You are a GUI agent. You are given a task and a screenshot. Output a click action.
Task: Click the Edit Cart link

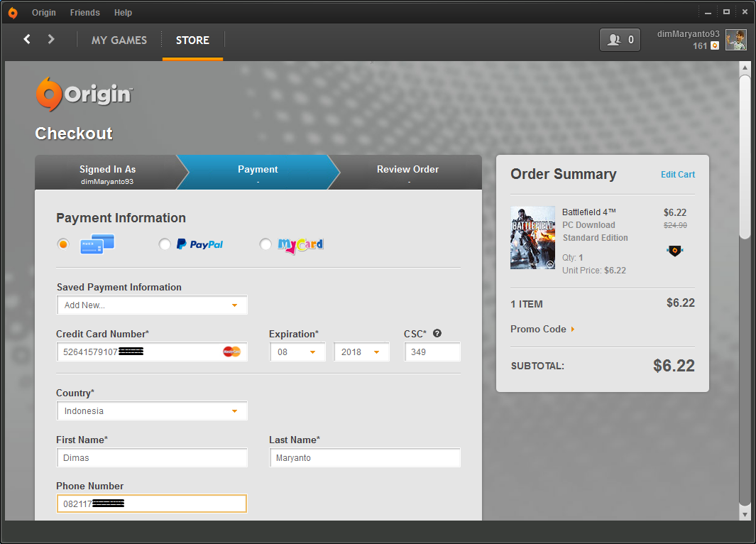pyautogui.click(x=678, y=175)
